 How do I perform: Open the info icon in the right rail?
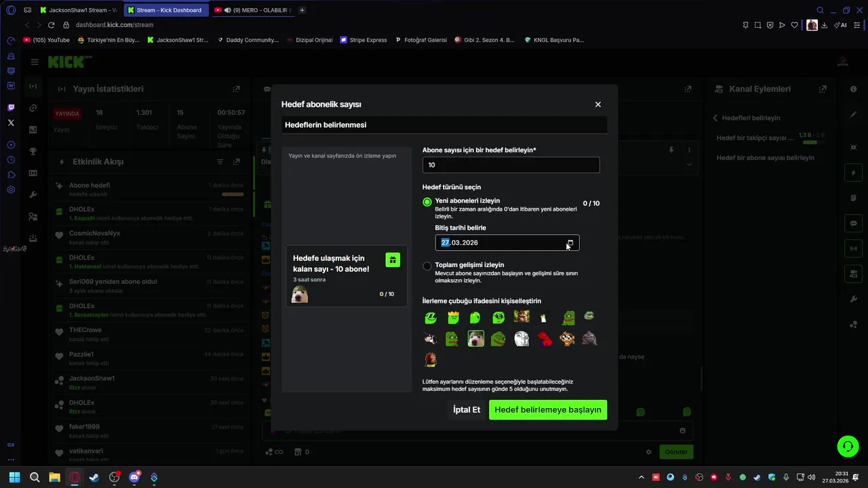(854, 89)
